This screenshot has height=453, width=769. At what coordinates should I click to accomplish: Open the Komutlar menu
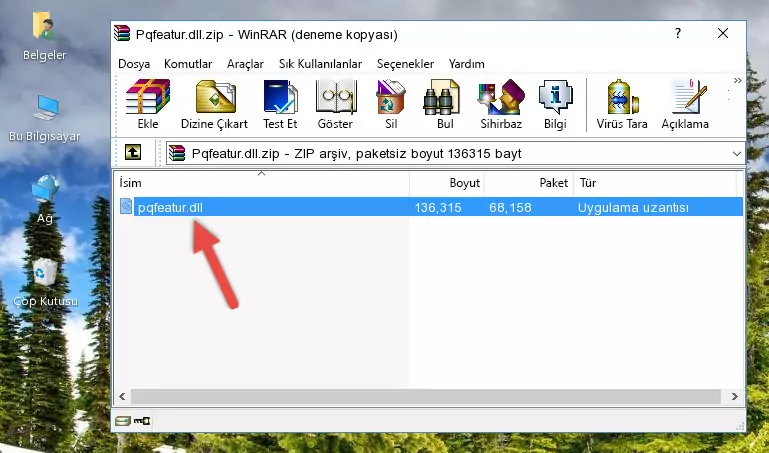pos(188,64)
